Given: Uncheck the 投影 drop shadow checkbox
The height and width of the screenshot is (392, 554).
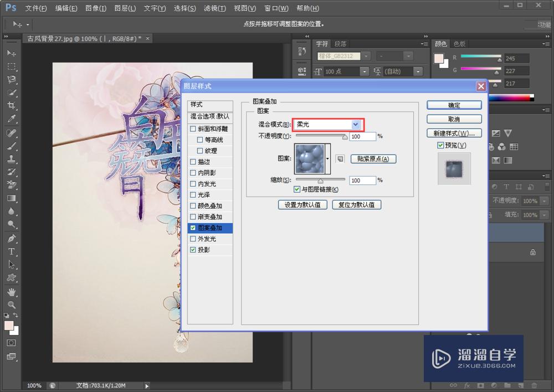Looking at the screenshot, I should [x=193, y=250].
